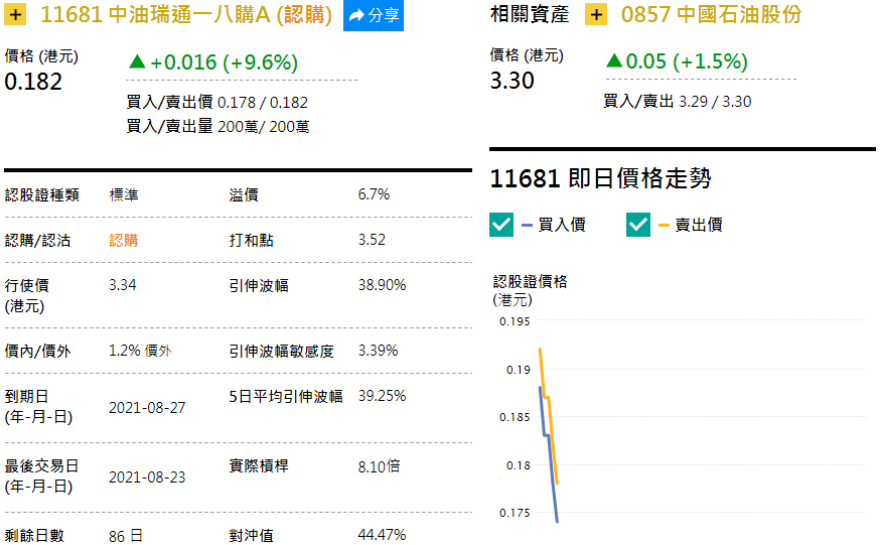This screenshot has height=545, width=880.
Task: Click the blue 買入價 line on chart
Action: pyautogui.click(x=549, y=455)
